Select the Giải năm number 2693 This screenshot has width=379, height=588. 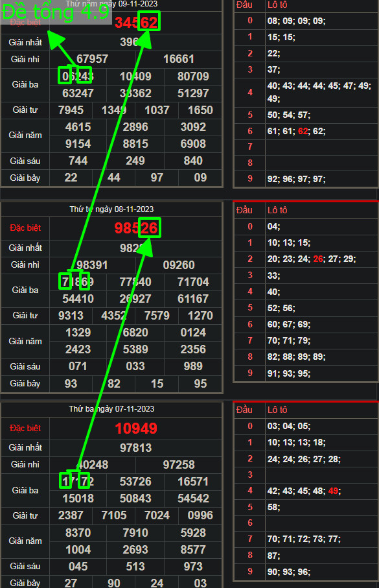pos(135,550)
